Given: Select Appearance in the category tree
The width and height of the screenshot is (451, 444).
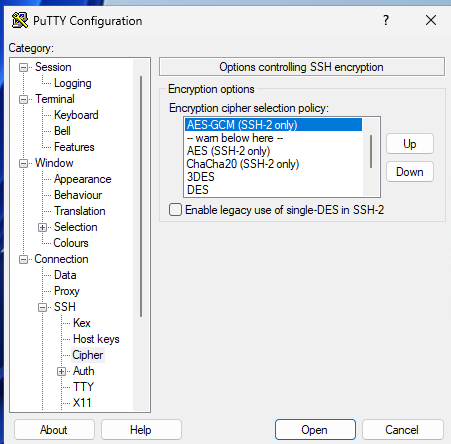Looking at the screenshot, I should pos(83,179).
